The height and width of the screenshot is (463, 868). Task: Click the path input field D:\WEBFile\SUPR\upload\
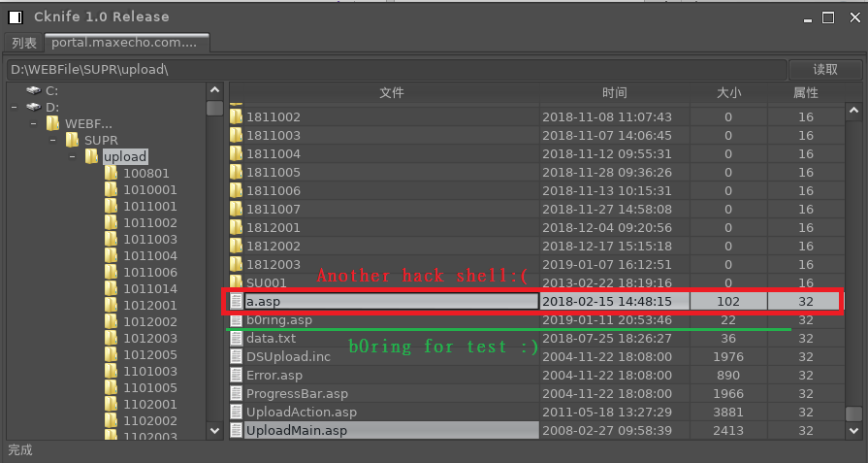397,70
